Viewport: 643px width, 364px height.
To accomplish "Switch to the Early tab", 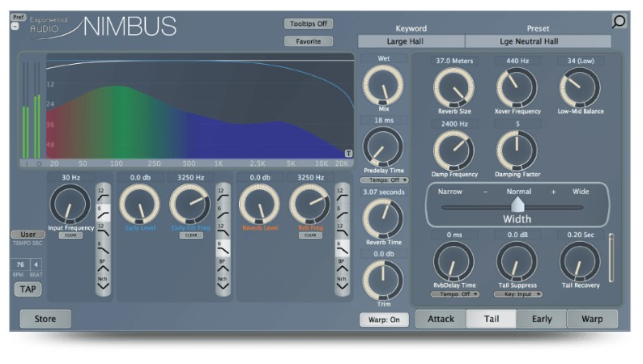I will [542, 319].
